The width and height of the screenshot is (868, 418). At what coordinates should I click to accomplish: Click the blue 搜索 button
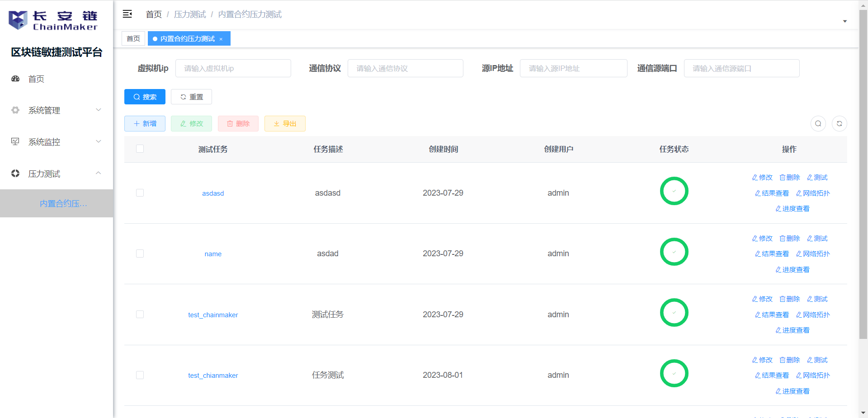coord(145,97)
